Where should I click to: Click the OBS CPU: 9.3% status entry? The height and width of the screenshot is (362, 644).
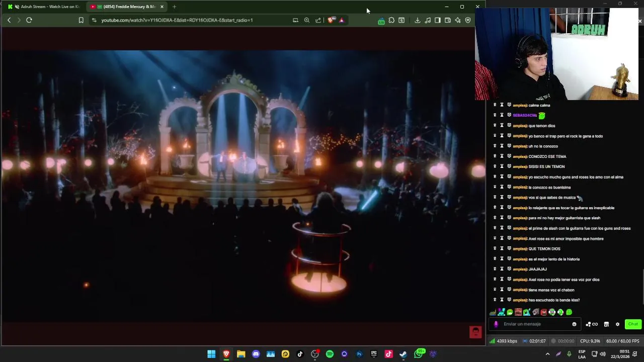pyautogui.click(x=590, y=341)
